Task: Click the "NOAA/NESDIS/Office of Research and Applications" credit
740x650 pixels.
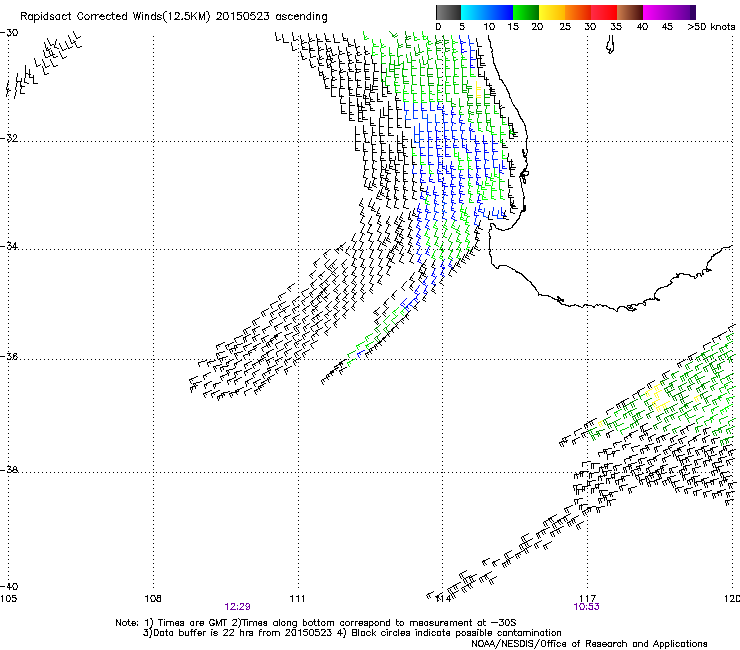Action: [x=589, y=644]
